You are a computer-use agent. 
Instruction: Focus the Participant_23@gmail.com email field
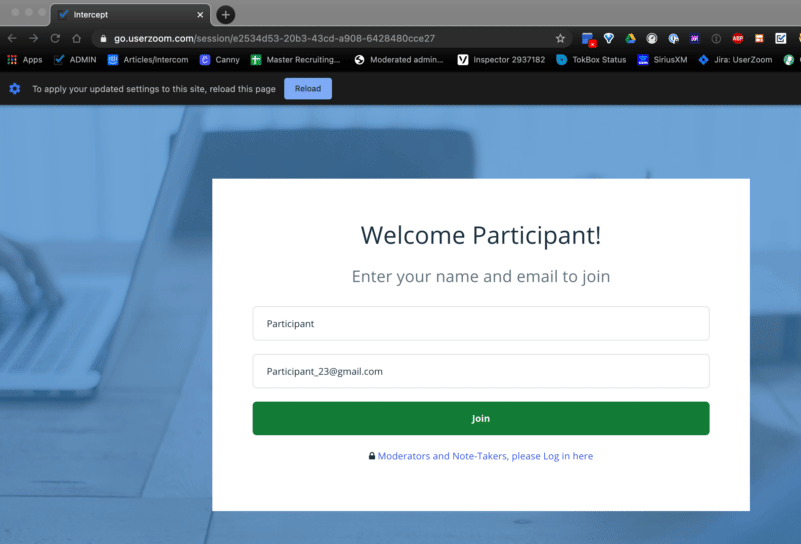pos(481,371)
